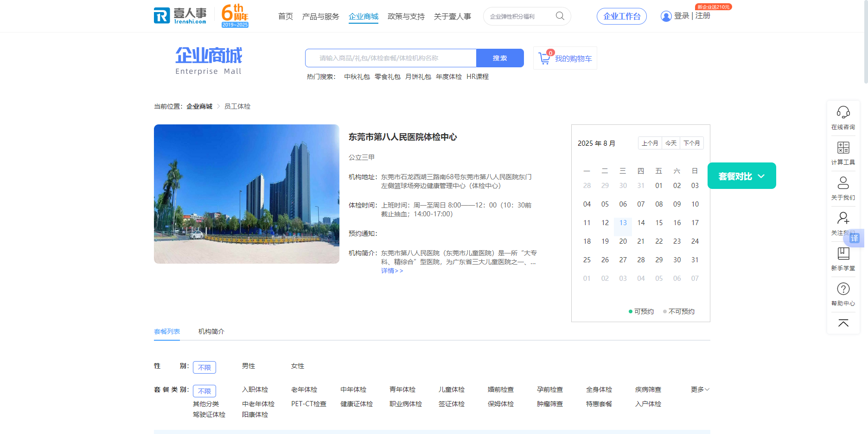Search hot keyword 年度体检
The width and height of the screenshot is (868, 434).
(449, 77)
